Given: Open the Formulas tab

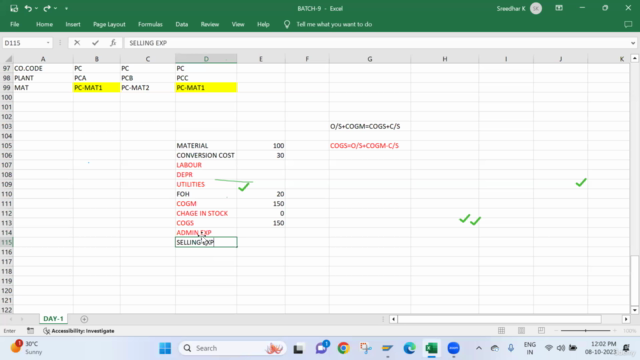Looking at the screenshot, I should coord(150,24).
